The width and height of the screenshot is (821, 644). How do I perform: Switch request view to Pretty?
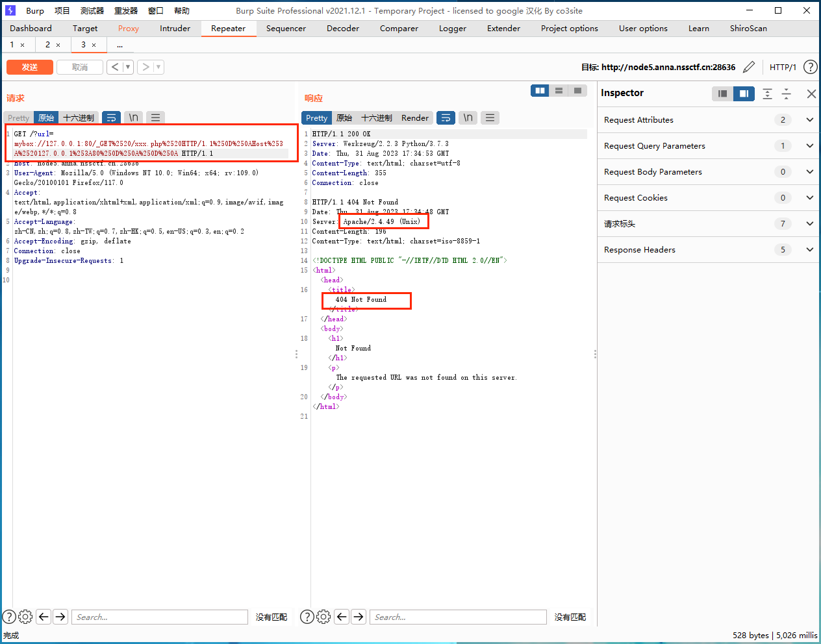18,118
